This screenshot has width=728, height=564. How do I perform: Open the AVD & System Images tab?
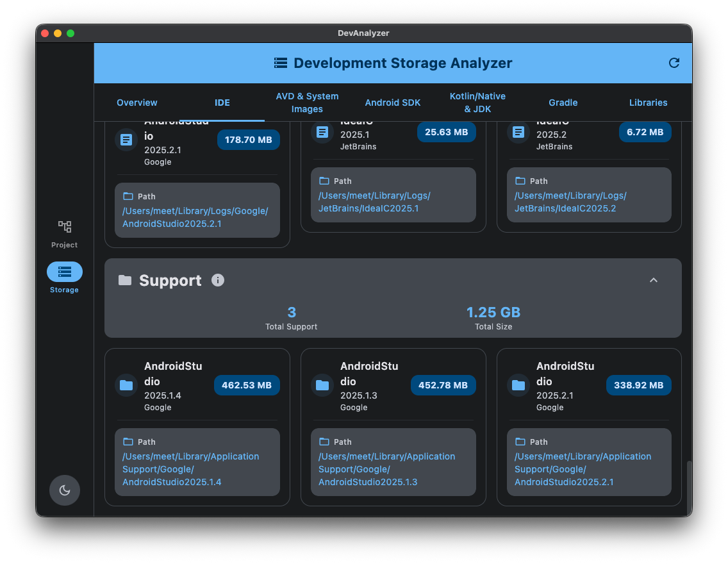click(x=307, y=103)
